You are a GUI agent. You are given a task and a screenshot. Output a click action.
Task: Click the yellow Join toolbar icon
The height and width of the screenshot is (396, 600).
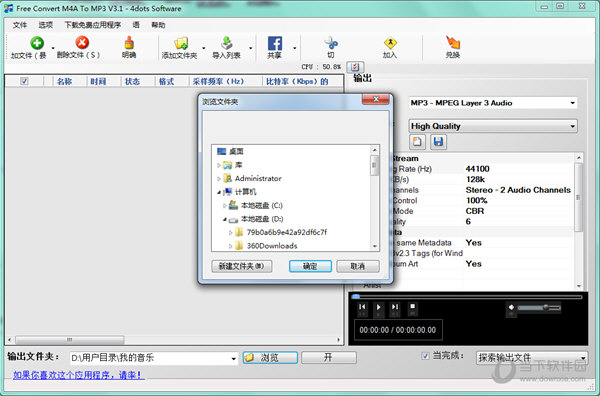[x=390, y=43]
